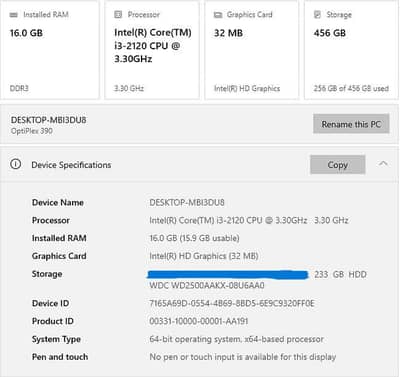Click the Product ID label
The width and height of the screenshot is (400, 377).
pyautogui.click(x=53, y=321)
